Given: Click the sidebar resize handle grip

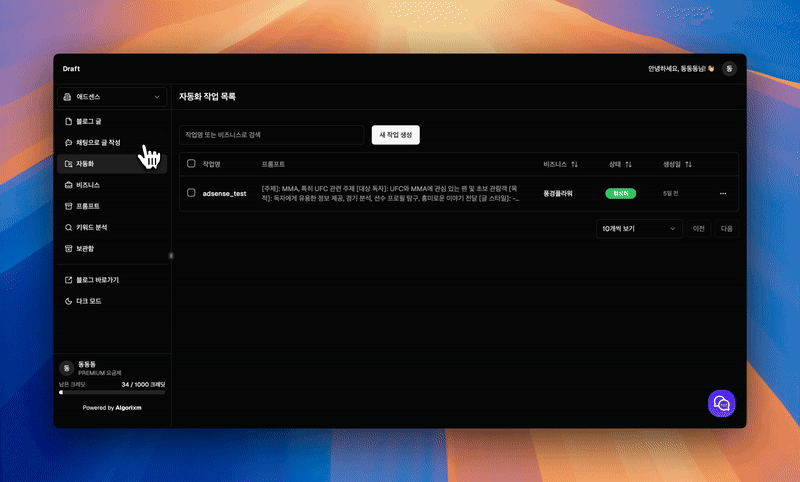Looking at the screenshot, I should click(x=171, y=256).
